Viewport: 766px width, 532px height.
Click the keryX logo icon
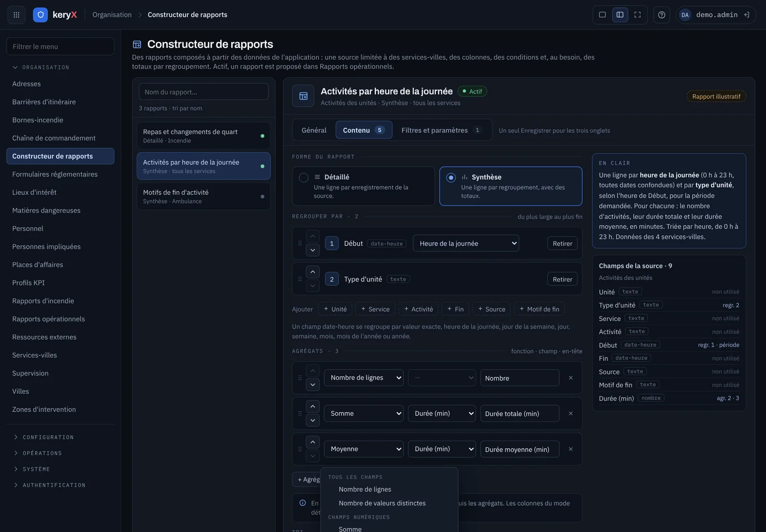pos(40,15)
